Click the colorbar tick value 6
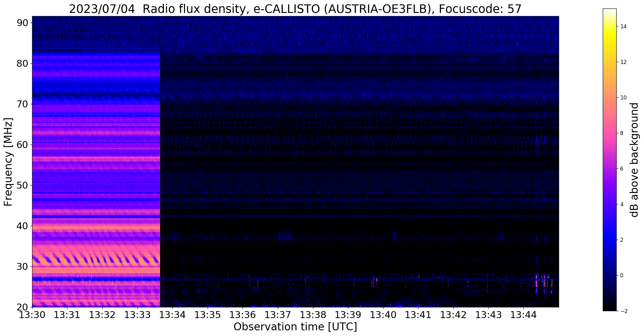This screenshot has height=336, width=644. click(x=621, y=169)
